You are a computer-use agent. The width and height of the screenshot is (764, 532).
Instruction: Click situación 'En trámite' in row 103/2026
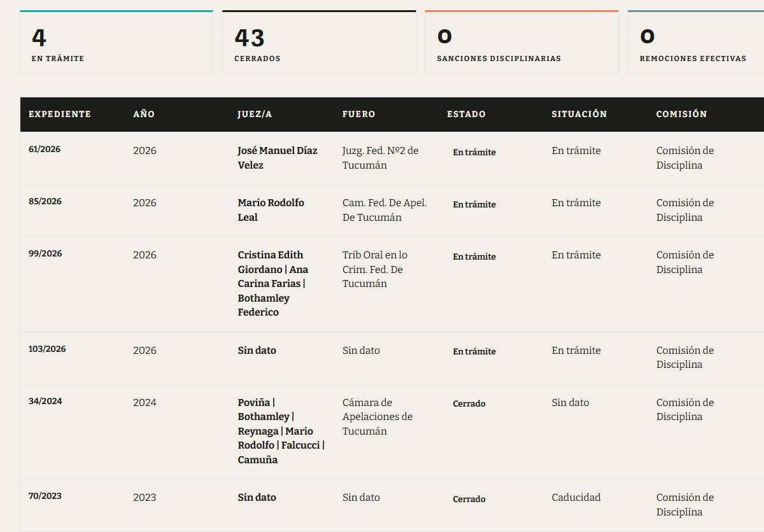coord(576,351)
